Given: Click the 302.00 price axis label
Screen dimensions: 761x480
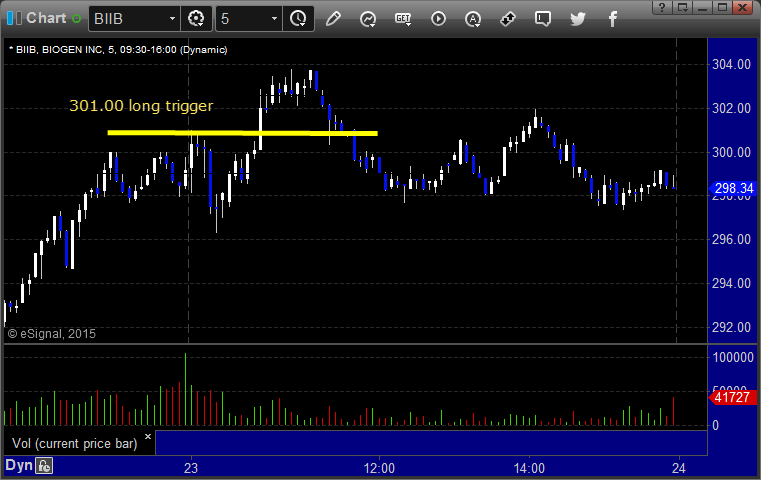Looking at the screenshot, I should coord(731,108).
